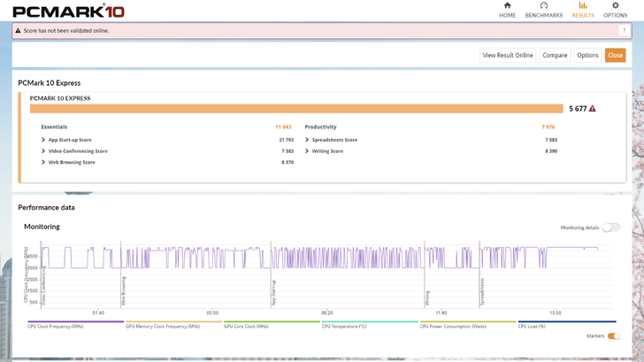This screenshot has height=362, width=644.
Task: Click the Compare button
Action: [x=555, y=55]
